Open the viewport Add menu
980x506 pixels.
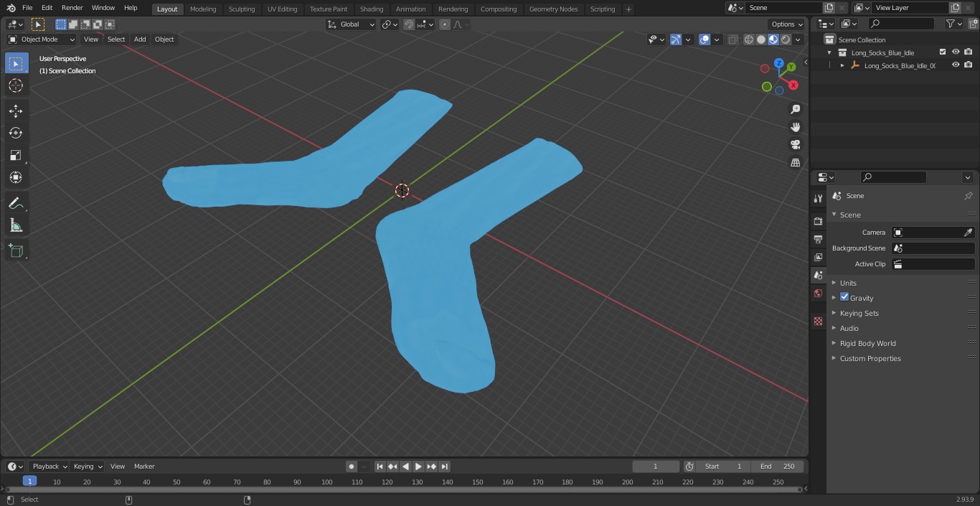tap(140, 39)
